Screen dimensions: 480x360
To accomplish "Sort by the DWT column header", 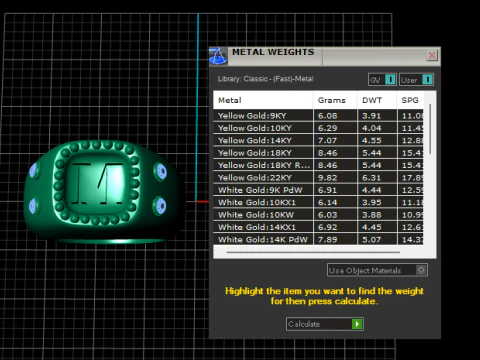I will click(377, 100).
